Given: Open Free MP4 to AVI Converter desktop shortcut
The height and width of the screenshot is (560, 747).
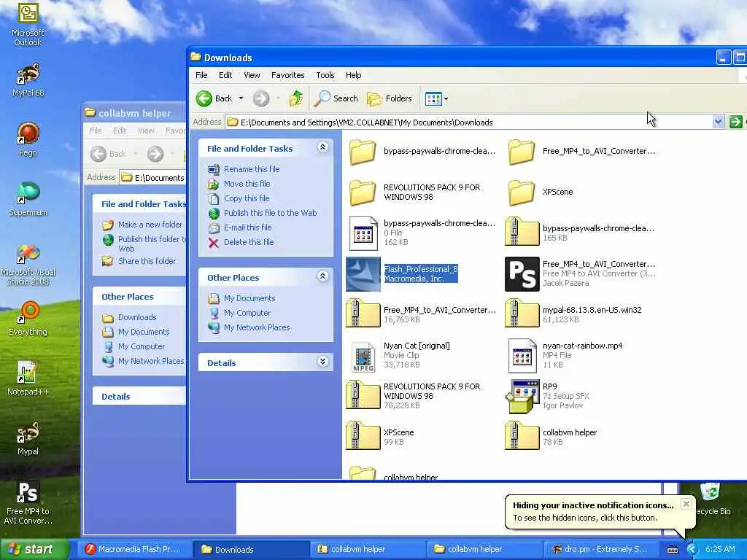Looking at the screenshot, I should coord(28,502).
